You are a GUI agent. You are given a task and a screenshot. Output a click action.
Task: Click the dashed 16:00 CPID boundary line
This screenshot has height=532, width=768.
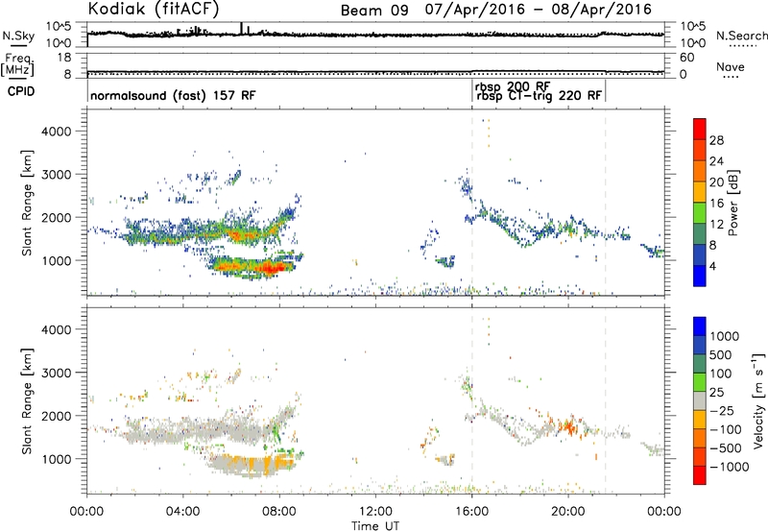click(472, 202)
